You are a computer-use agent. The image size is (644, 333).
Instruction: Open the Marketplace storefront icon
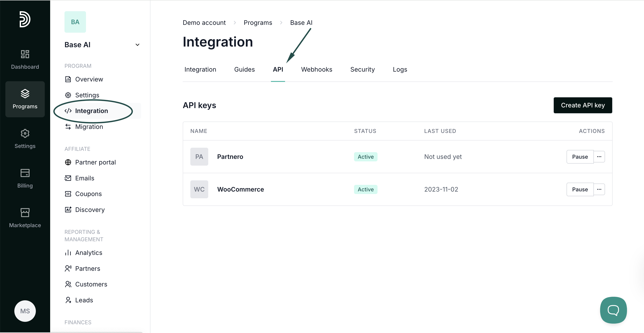tap(25, 218)
